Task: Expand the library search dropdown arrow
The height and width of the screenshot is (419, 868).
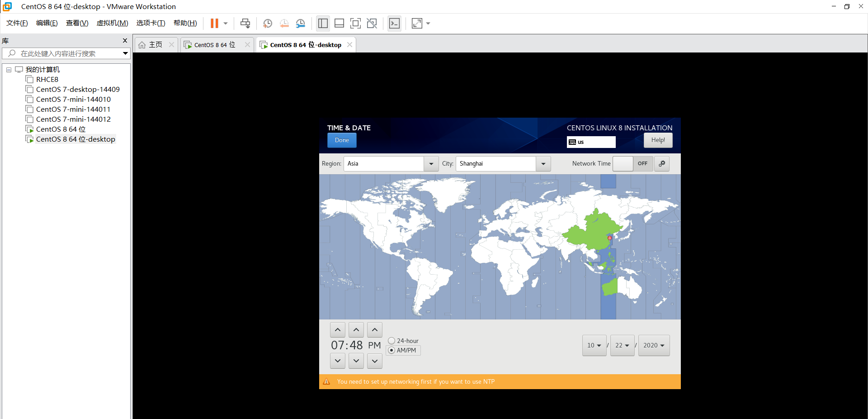Action: 125,53
